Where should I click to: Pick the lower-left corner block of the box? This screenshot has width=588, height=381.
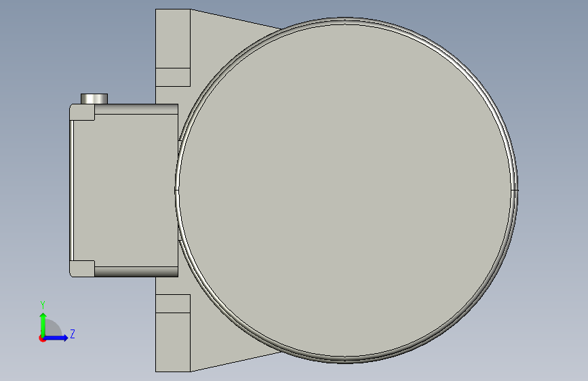(82, 269)
